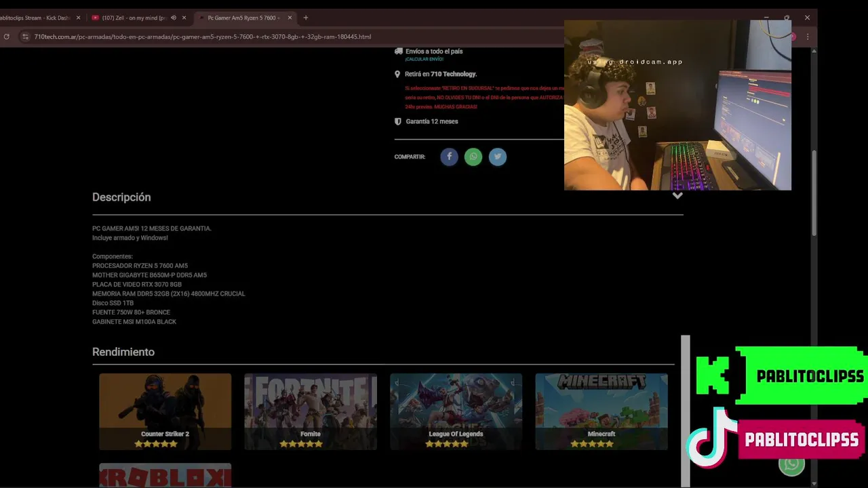The width and height of the screenshot is (868, 488).
Task: Click the Fornite star rating
Action: tap(301, 444)
